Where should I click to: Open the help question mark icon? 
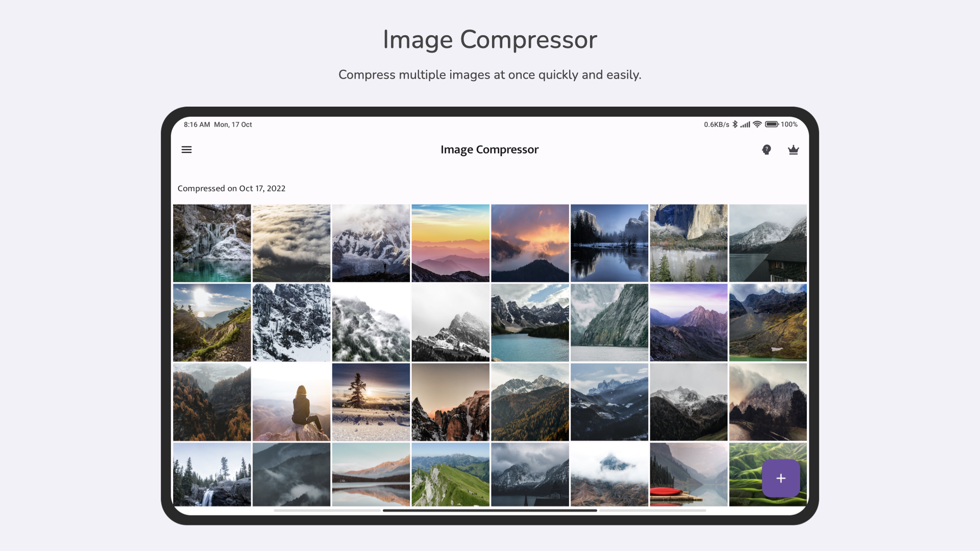pyautogui.click(x=766, y=149)
